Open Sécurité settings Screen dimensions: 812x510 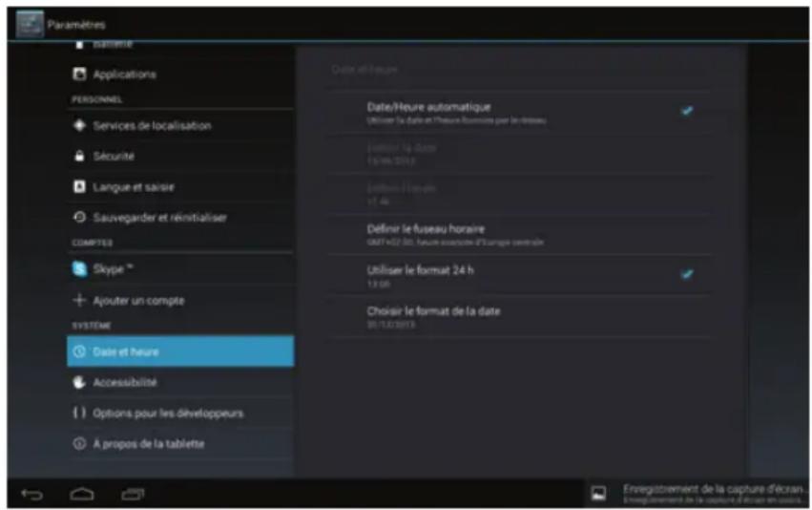pos(180,156)
